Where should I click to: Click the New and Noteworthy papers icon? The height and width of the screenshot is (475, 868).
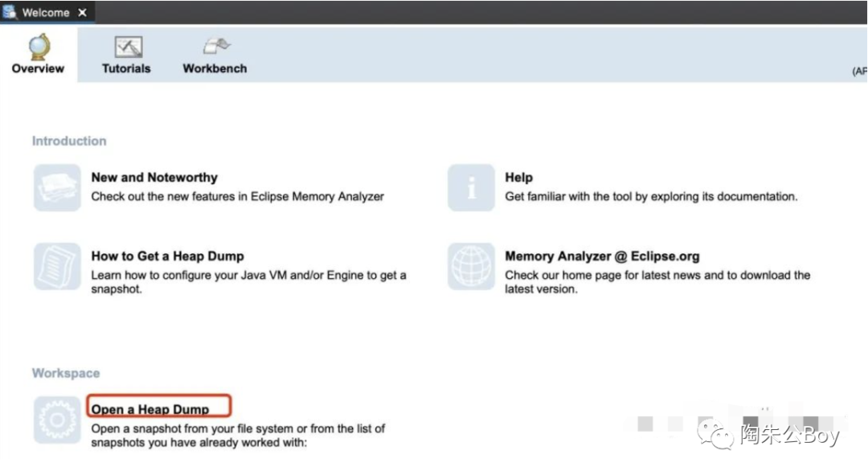57,188
